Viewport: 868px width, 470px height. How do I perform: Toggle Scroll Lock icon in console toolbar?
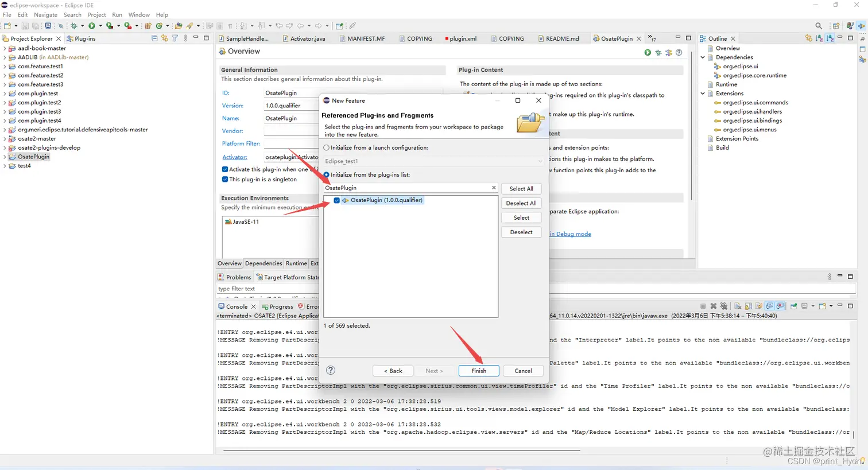click(749, 306)
